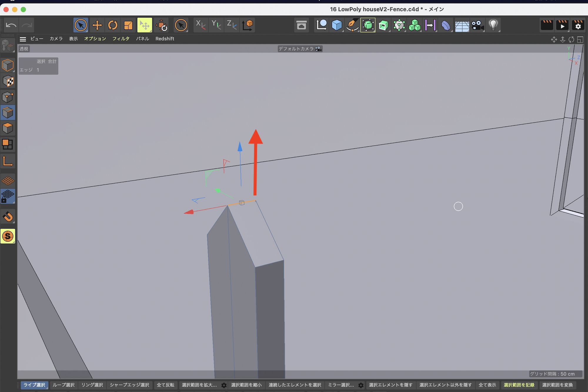Viewport: 588px width, 392px height.
Task: Click the Undo arrow icon
Action: (11, 25)
